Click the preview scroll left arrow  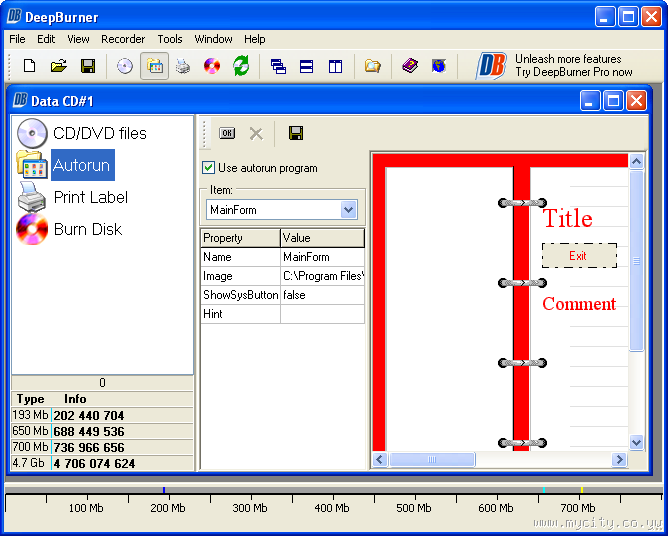380,459
